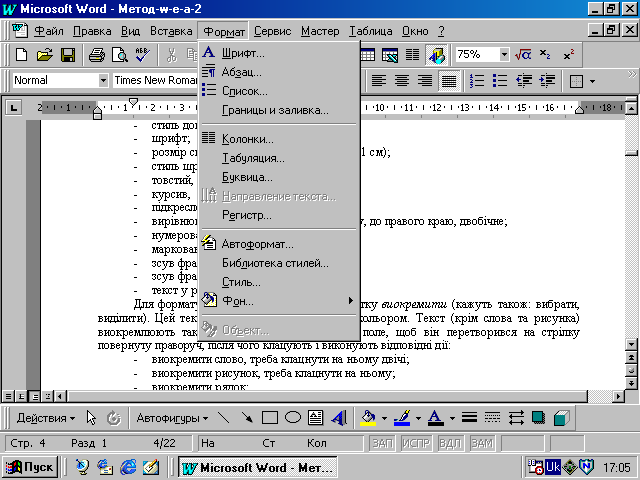This screenshot has height=480, width=640.
Task: Insert a Text Box from drawing toolbar
Action: click(x=316, y=418)
